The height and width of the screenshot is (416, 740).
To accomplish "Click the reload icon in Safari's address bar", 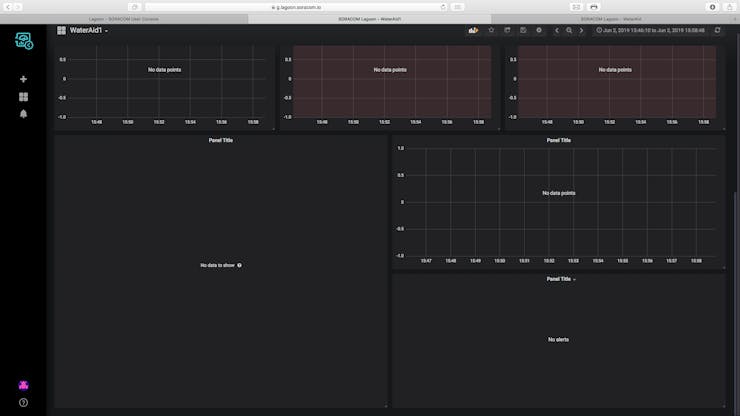I will click(x=443, y=7).
